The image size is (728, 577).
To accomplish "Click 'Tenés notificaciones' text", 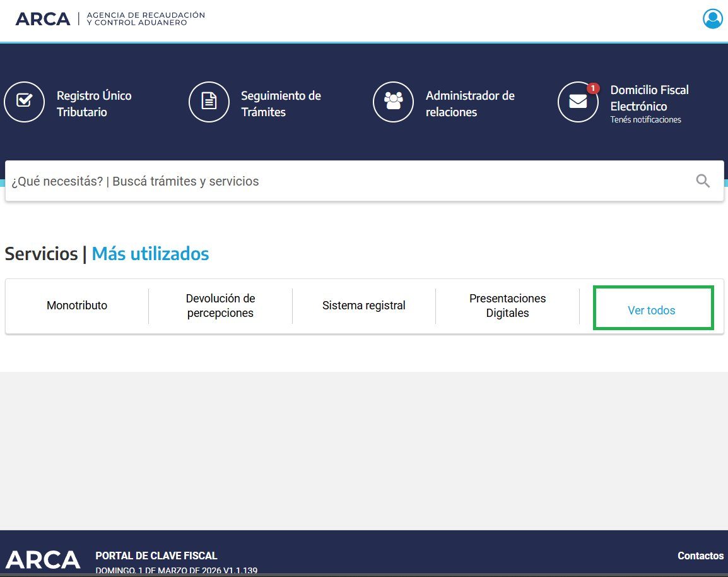I will click(x=645, y=120).
